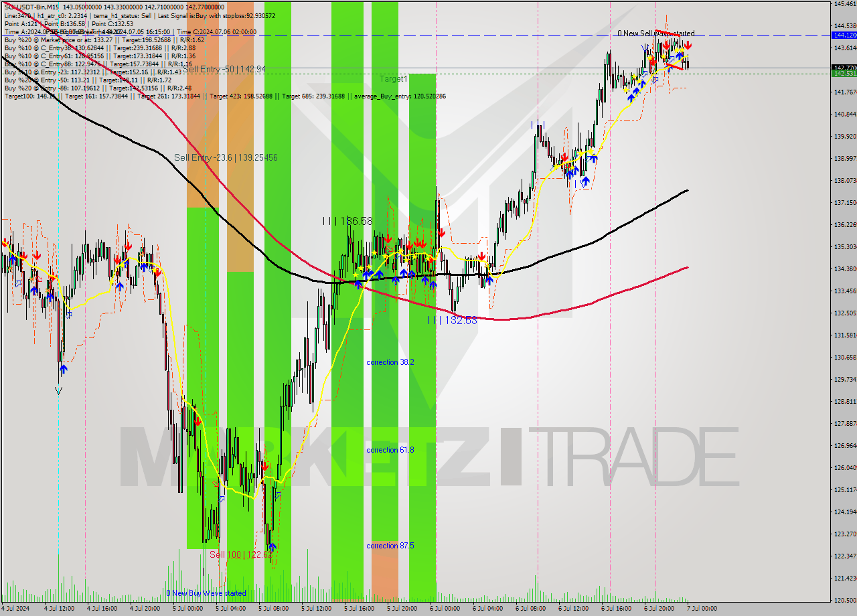Click the '5 Jul 00:00' time axis label

187,609
